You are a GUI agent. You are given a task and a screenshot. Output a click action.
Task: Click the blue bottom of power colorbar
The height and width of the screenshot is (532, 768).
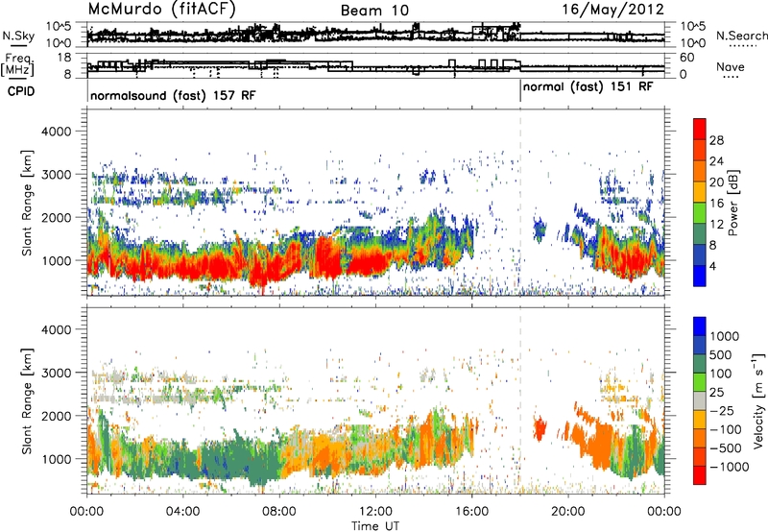[x=700, y=276]
